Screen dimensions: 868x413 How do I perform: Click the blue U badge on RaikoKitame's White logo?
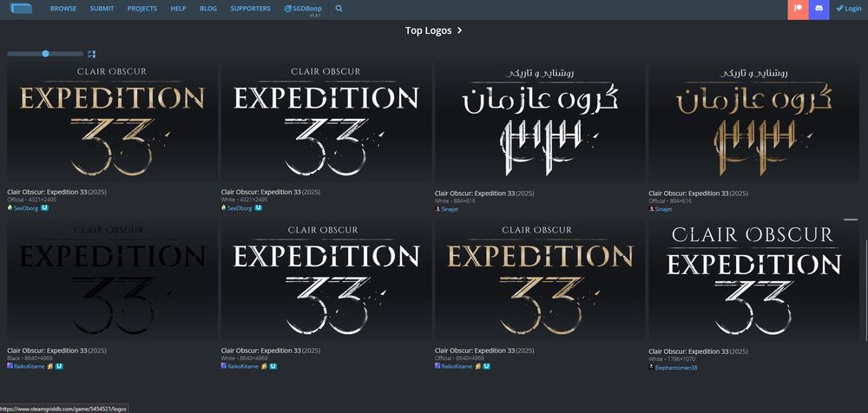tap(273, 366)
